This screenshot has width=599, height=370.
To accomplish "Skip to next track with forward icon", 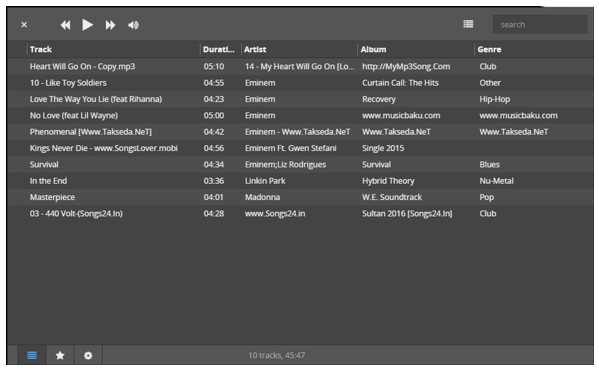I will click(x=110, y=25).
